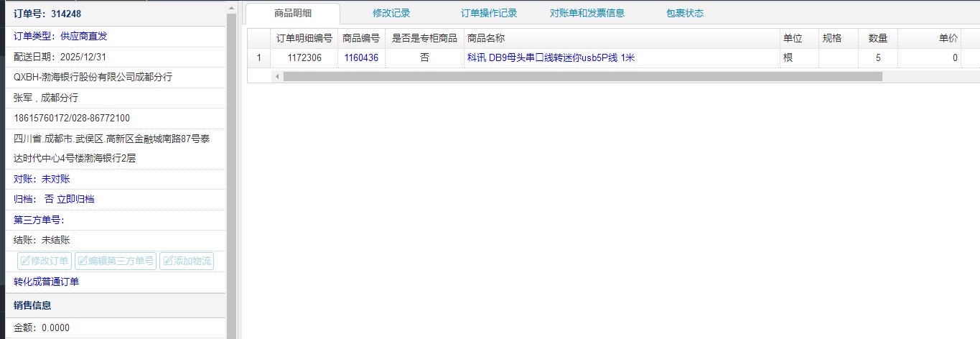Select the 对账单和发票信息 tab

587,13
